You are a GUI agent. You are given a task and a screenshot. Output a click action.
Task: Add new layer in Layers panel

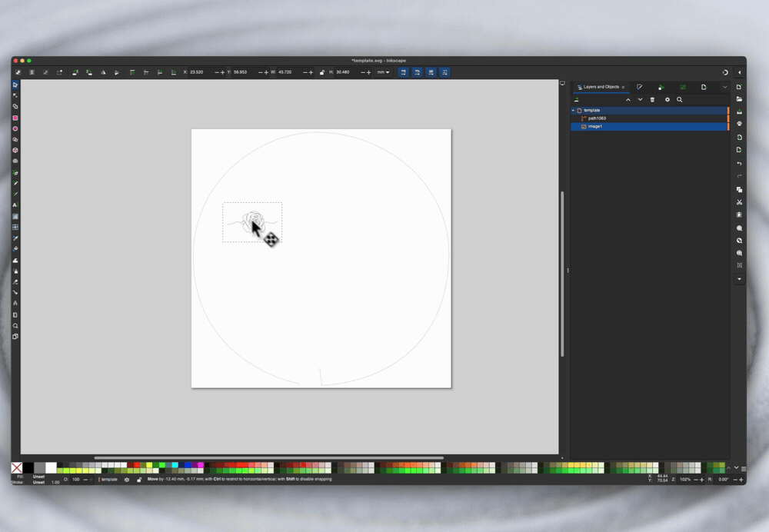[576, 99]
